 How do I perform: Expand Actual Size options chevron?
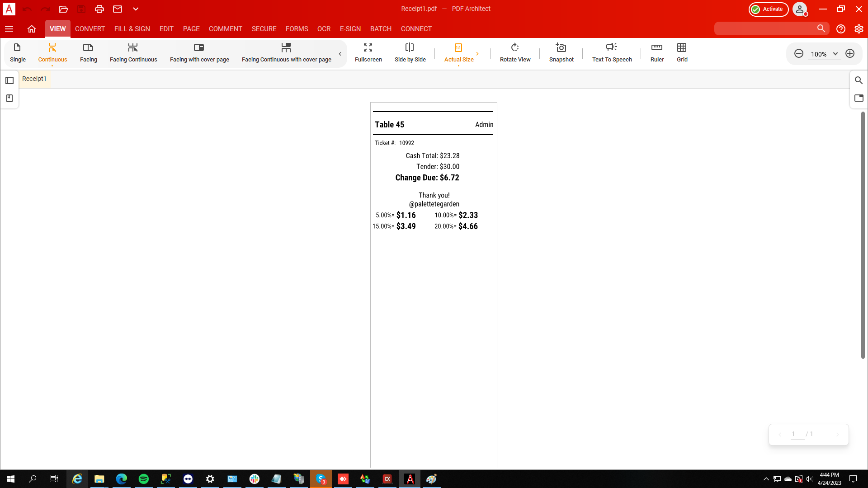(477, 54)
